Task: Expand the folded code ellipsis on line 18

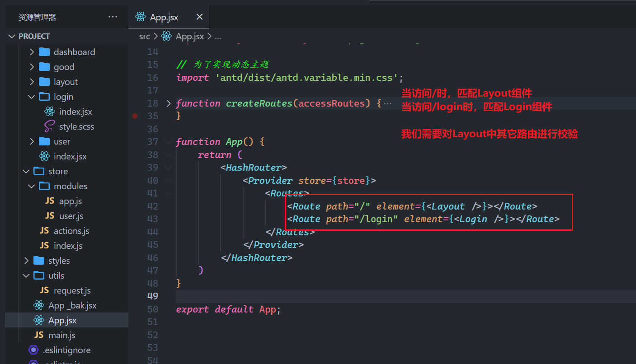Action: tap(387, 103)
